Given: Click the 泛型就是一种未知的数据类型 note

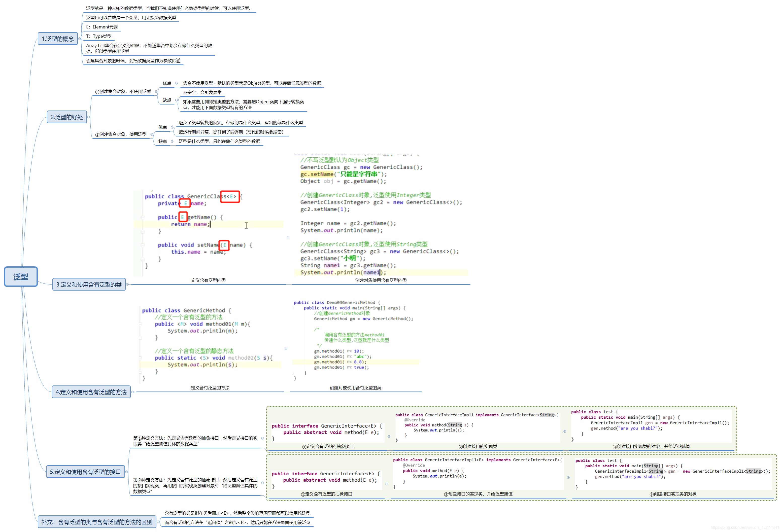Looking at the screenshot, I should click(169, 8).
